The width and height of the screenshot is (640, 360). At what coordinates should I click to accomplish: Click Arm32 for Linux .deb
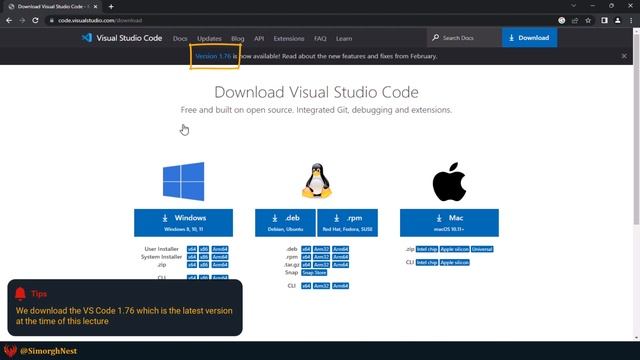point(321,249)
